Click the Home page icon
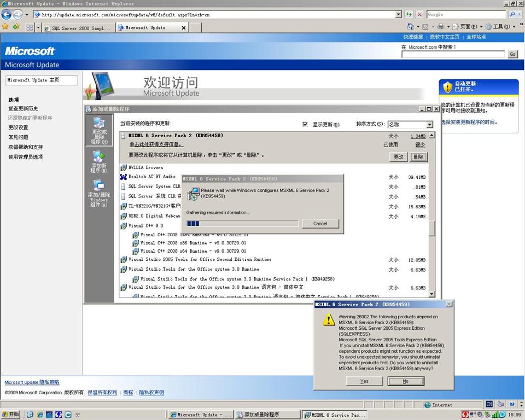 410,27
